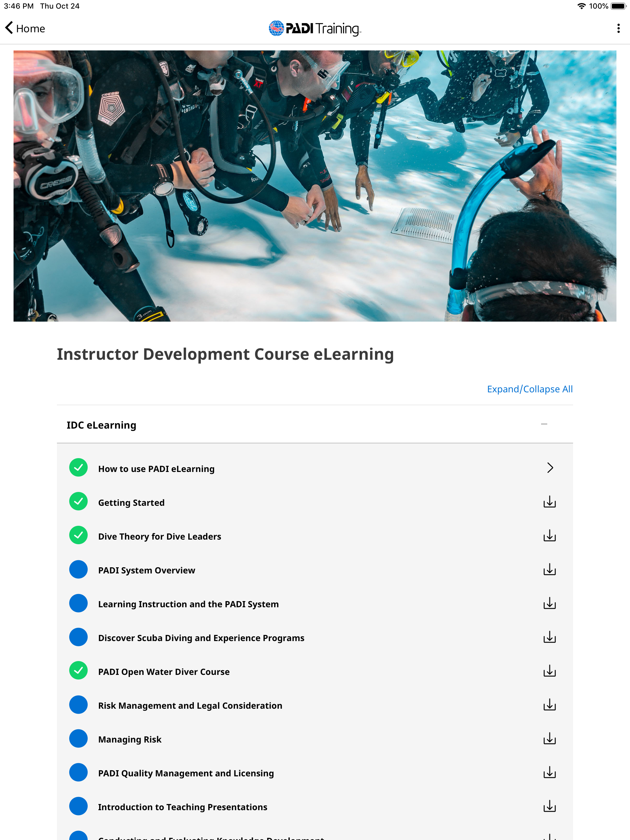Download PADI System Overview
The image size is (630, 840).
(x=549, y=569)
